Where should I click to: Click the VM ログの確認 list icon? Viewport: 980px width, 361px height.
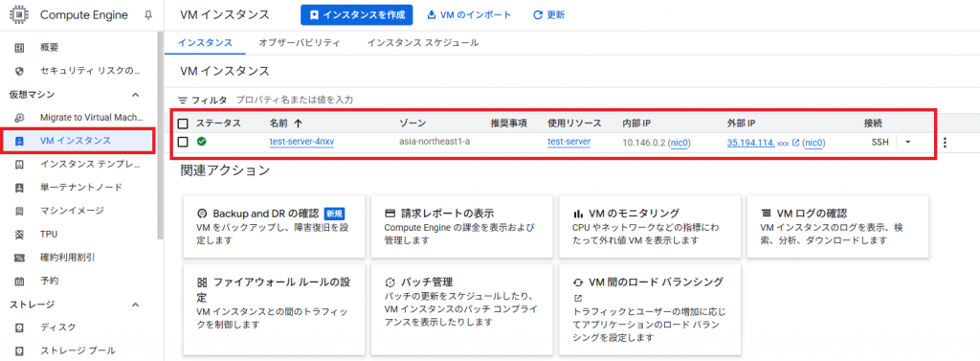pos(767,213)
